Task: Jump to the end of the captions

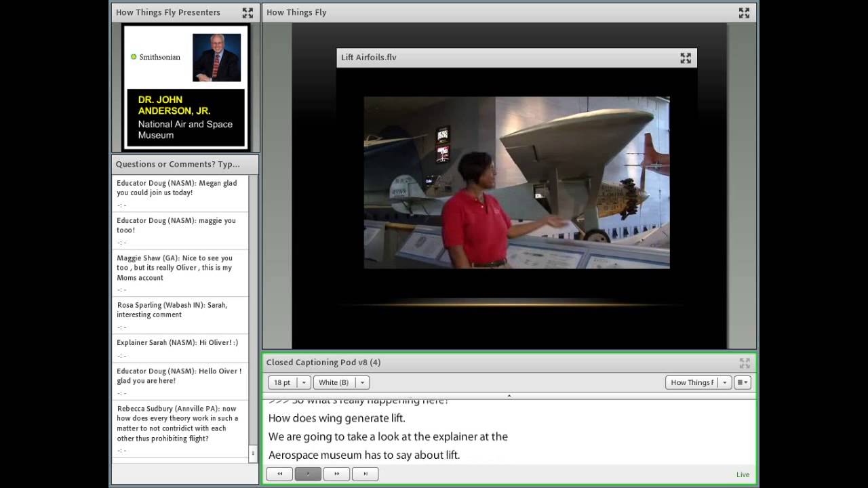Action: 365,474
